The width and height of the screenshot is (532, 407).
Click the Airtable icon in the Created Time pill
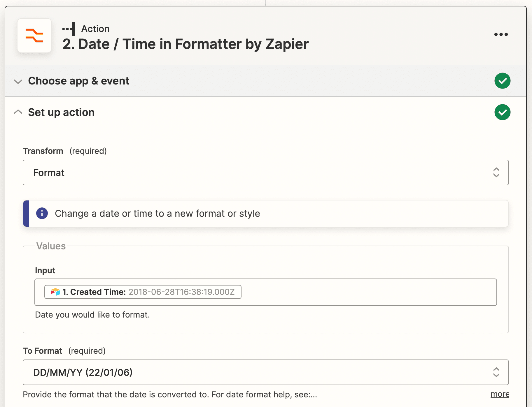click(55, 292)
